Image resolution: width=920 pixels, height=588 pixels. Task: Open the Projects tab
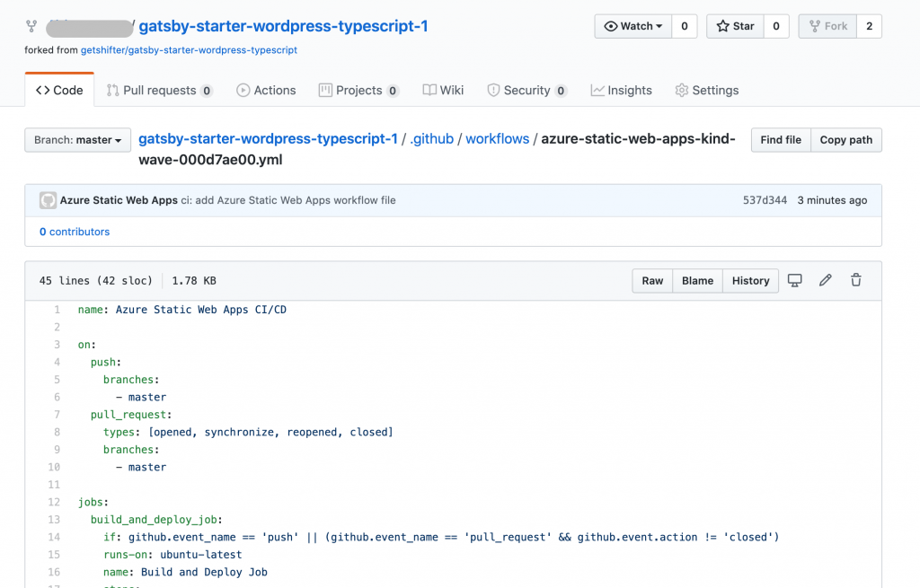click(358, 91)
